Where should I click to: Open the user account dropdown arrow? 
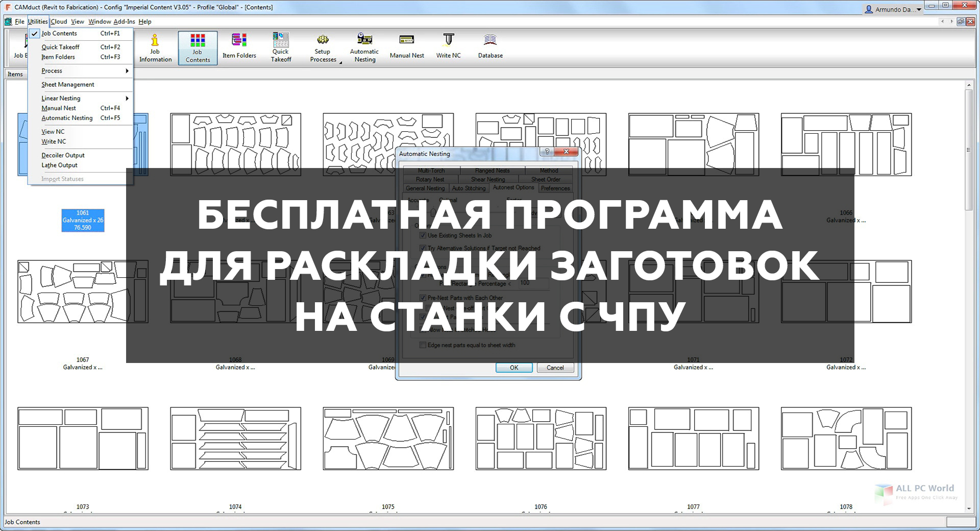[919, 9]
